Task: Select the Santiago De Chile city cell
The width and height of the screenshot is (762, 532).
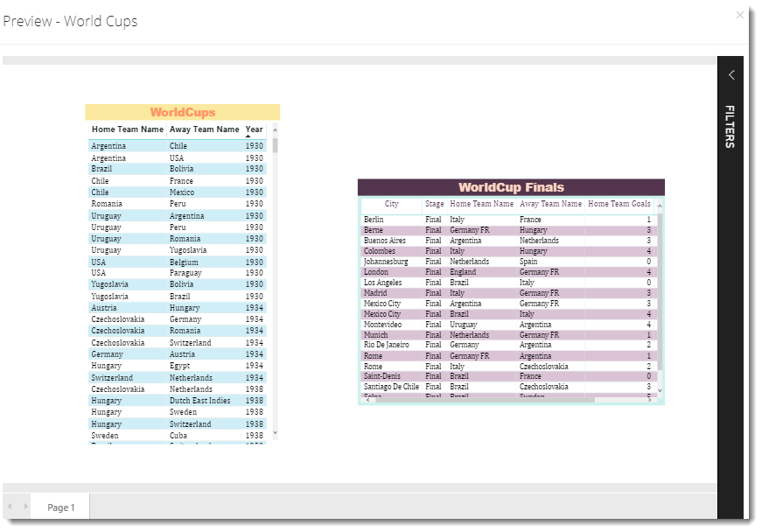Action: tap(391, 387)
